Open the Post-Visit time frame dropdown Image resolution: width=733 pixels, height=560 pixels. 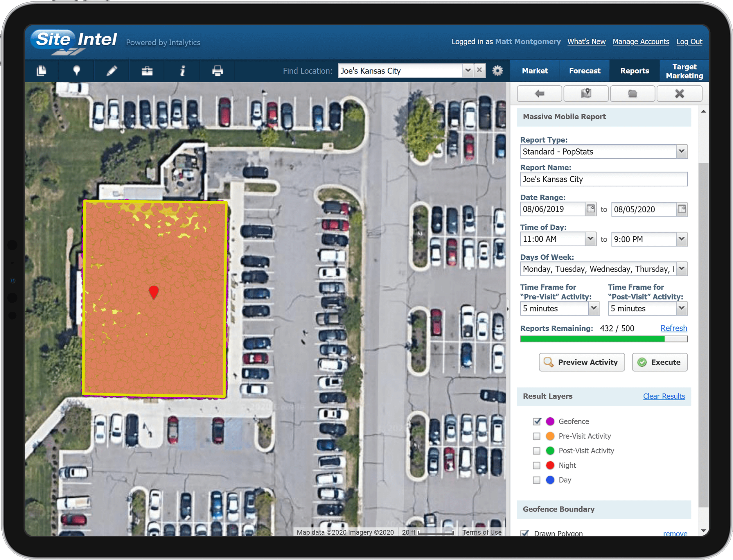(682, 308)
